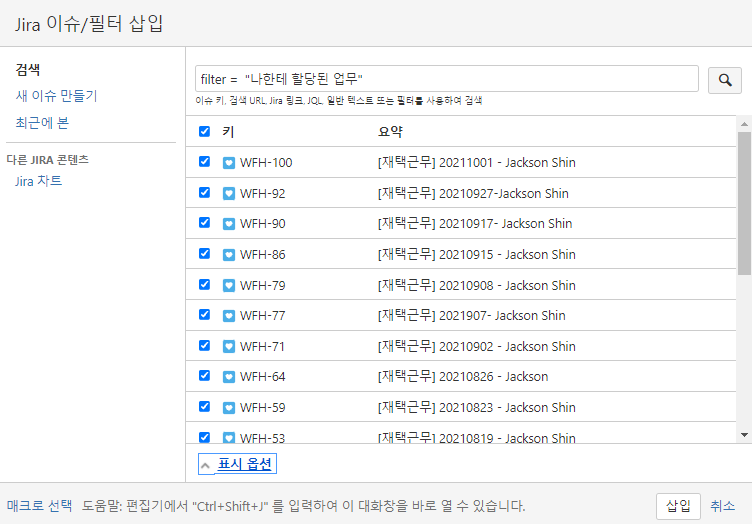The height and width of the screenshot is (524, 752).
Task: Click the WFH-77 key text
Action: [x=263, y=316]
